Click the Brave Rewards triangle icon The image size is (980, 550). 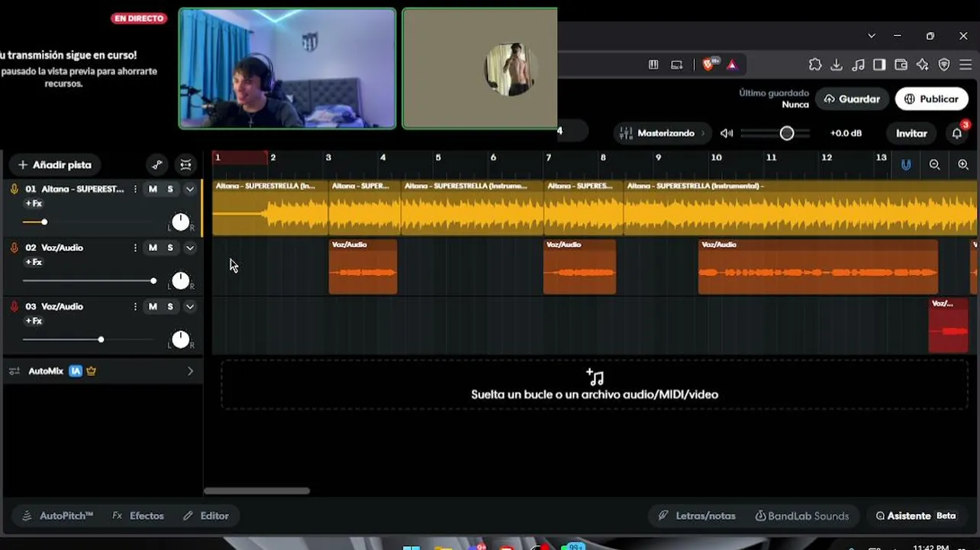coord(732,65)
